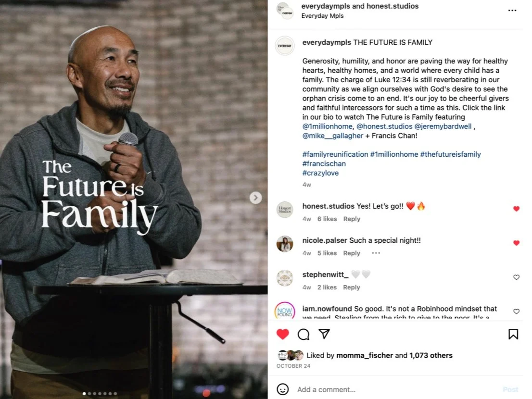Select the first carousel indicator dot
The width and height of the screenshot is (532, 399).
84,394
